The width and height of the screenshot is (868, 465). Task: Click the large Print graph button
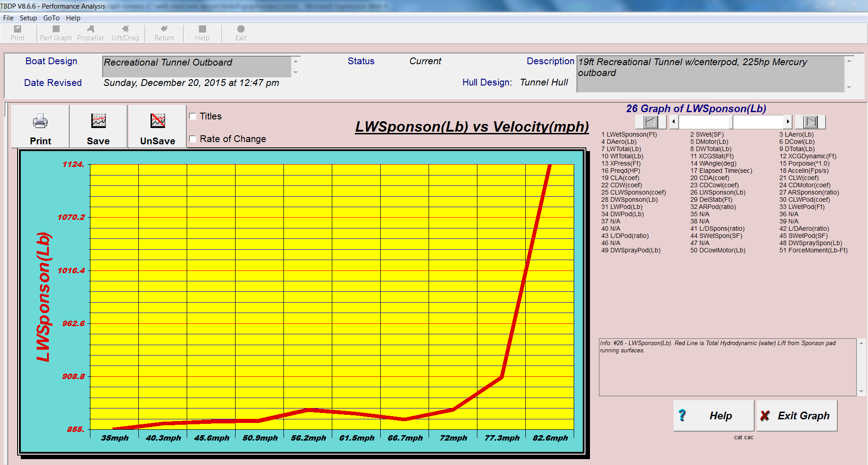point(40,127)
